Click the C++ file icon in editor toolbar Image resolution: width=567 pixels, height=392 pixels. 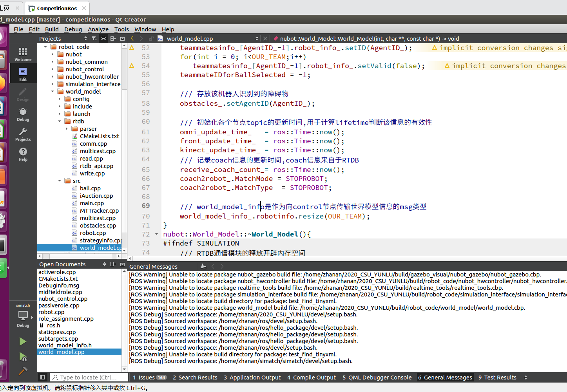point(160,38)
